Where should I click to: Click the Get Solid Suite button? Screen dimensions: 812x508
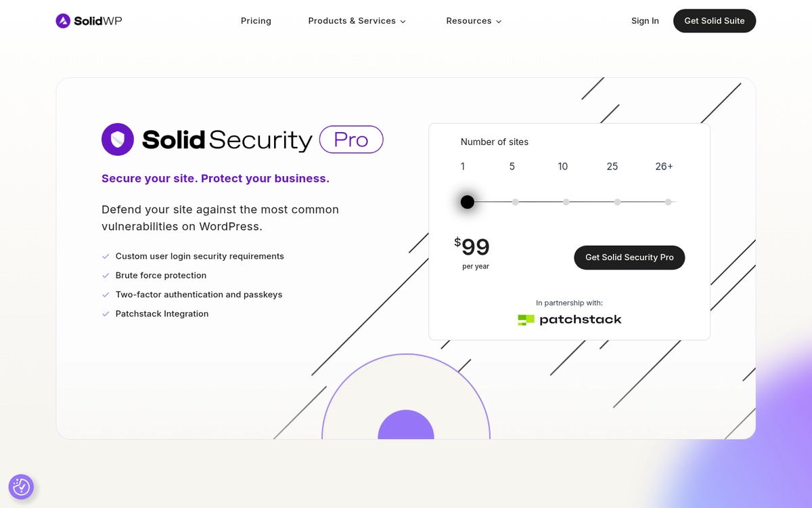click(715, 20)
